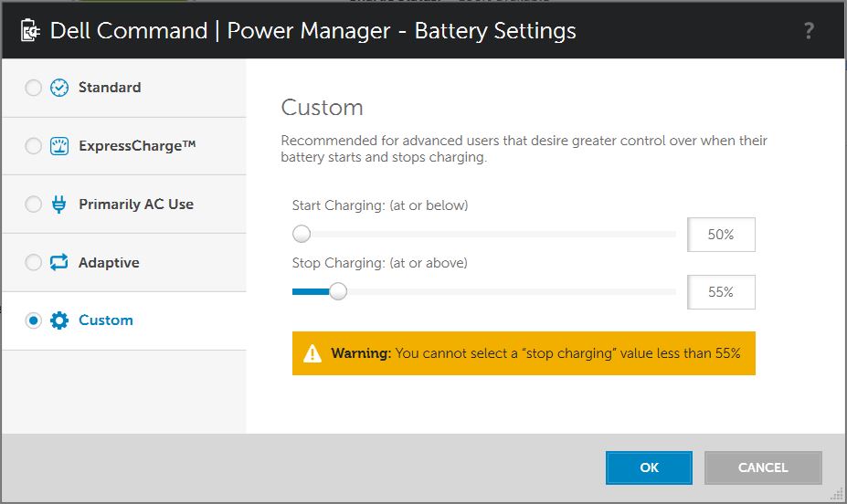Viewport: 847px width, 504px height.
Task: Click the ExpressCharge gauge icon
Action: pos(59,146)
